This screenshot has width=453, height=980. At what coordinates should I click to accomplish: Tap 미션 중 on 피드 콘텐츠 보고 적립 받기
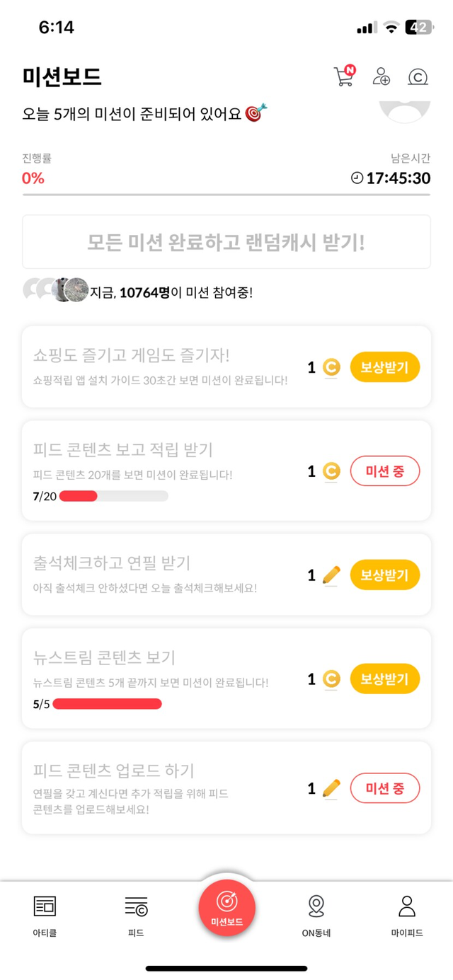pyautogui.click(x=384, y=471)
